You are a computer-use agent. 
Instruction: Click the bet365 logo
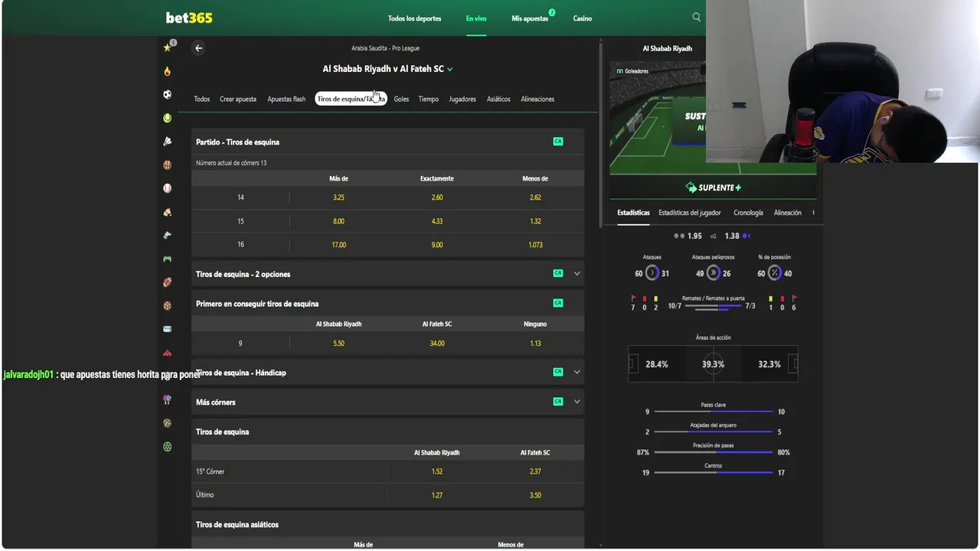point(189,18)
